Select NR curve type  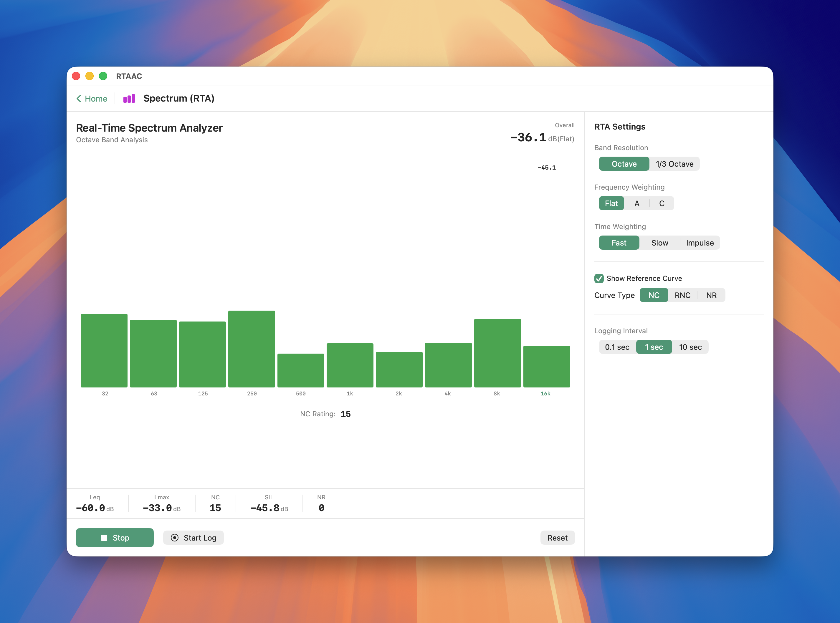[711, 295]
